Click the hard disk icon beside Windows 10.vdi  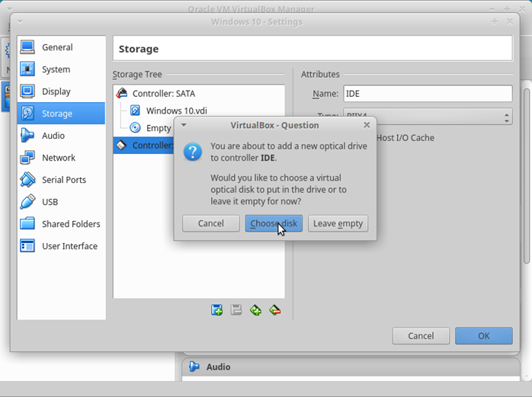tap(135, 110)
